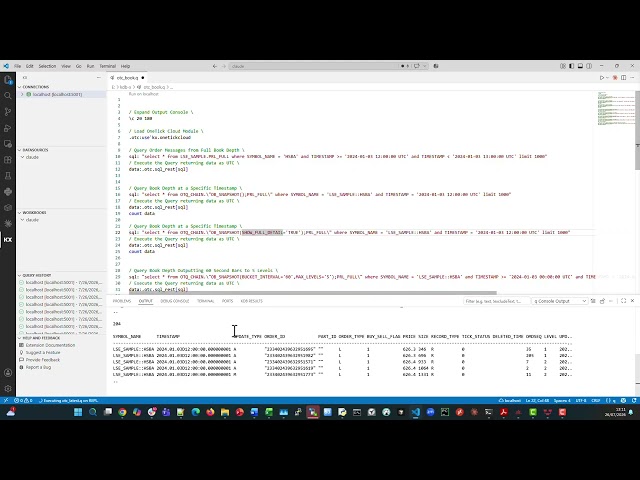The image size is (640, 480).
Task: Toggle the secondary side bar
Action: click(589, 66)
